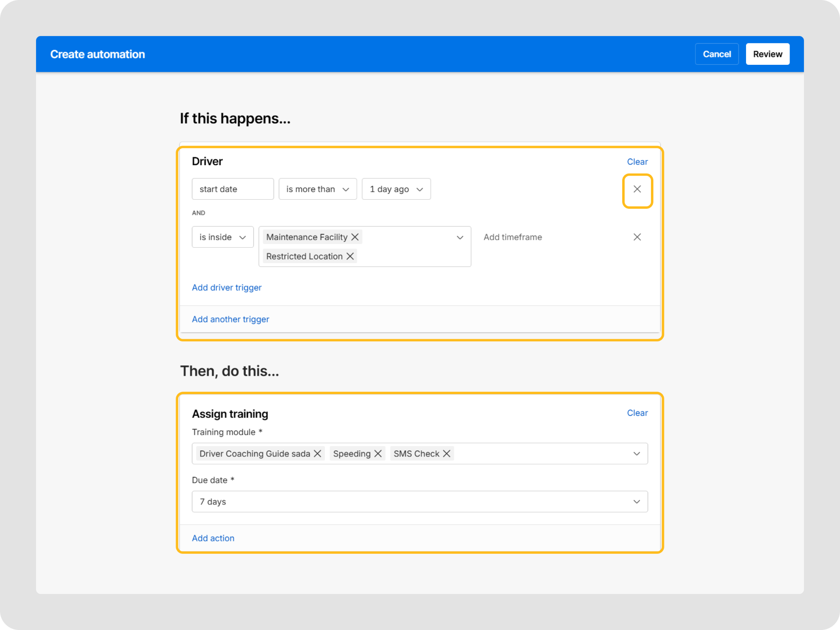Remove Speeding training module tag
Screen dimensions: 840x630
click(378, 454)
